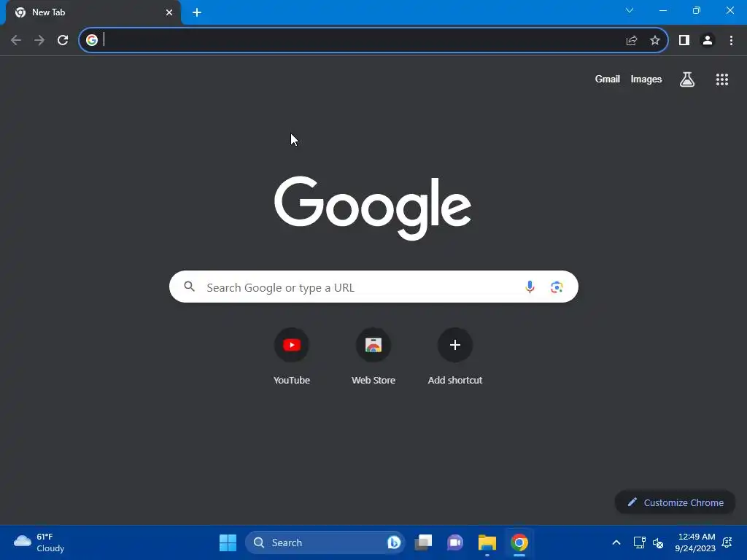Image resolution: width=747 pixels, height=560 pixels.
Task: Open a new tab with the plus button
Action: tap(197, 12)
